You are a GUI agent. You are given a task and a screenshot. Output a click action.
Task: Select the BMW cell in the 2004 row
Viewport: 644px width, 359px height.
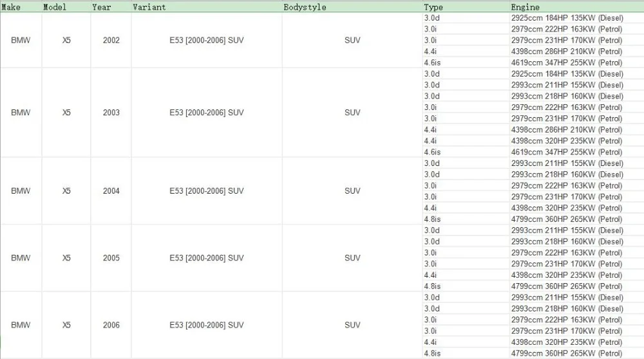(21, 191)
